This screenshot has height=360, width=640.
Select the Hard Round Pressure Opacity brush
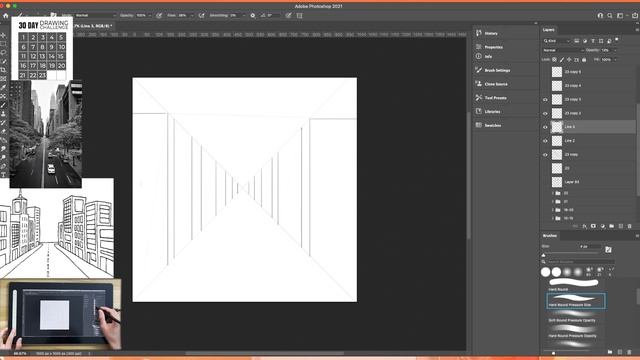tap(576, 331)
